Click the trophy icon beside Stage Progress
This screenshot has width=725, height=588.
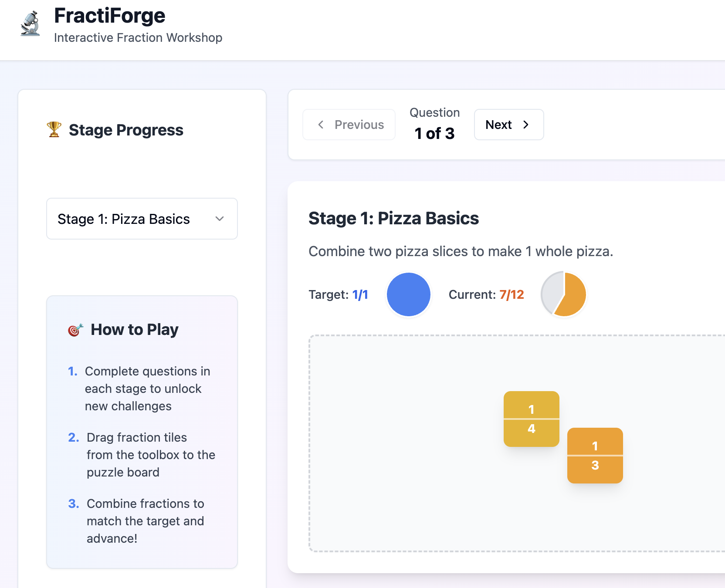point(54,129)
